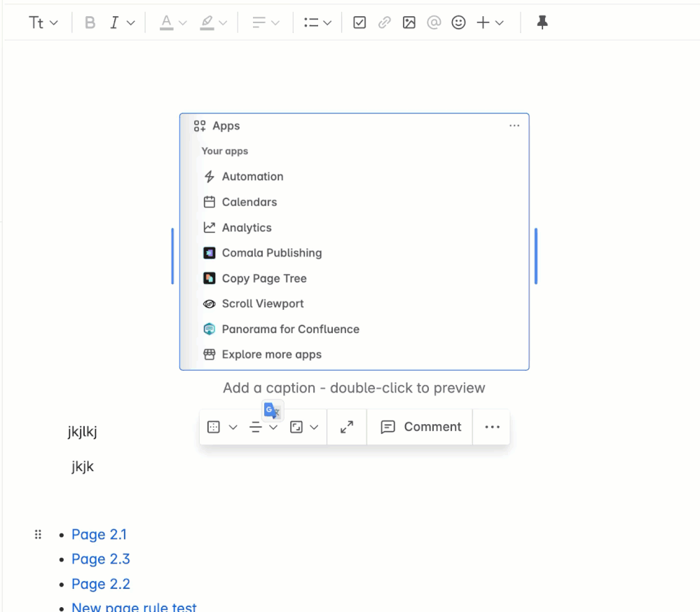Viewport: 700px width, 612px height.
Task: Expand the text alignment dropdown arrow
Action: point(275,22)
